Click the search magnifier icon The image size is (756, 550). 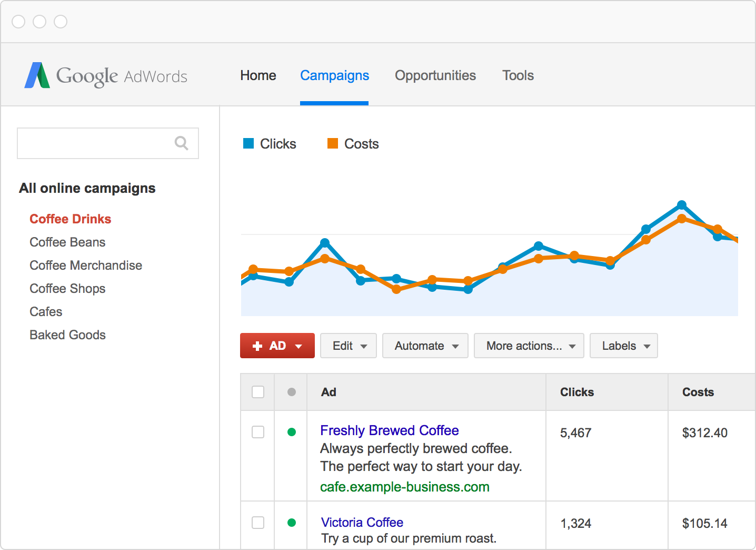coord(181,143)
